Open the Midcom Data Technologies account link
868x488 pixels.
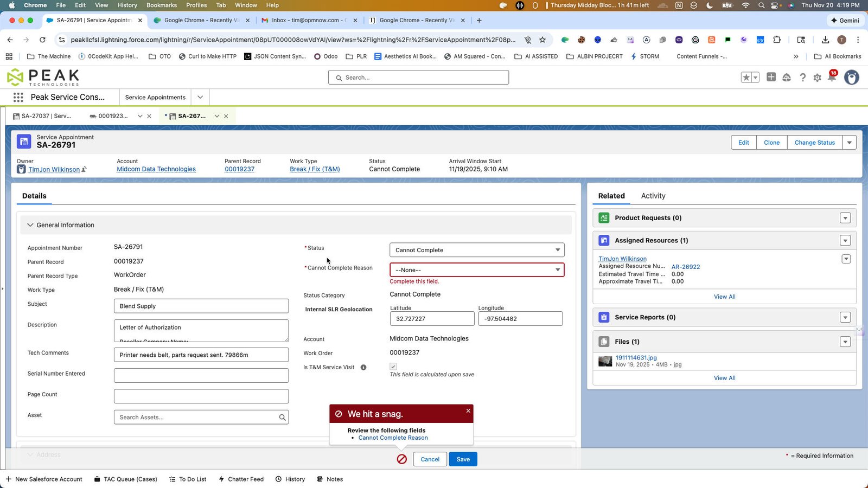[x=156, y=169]
